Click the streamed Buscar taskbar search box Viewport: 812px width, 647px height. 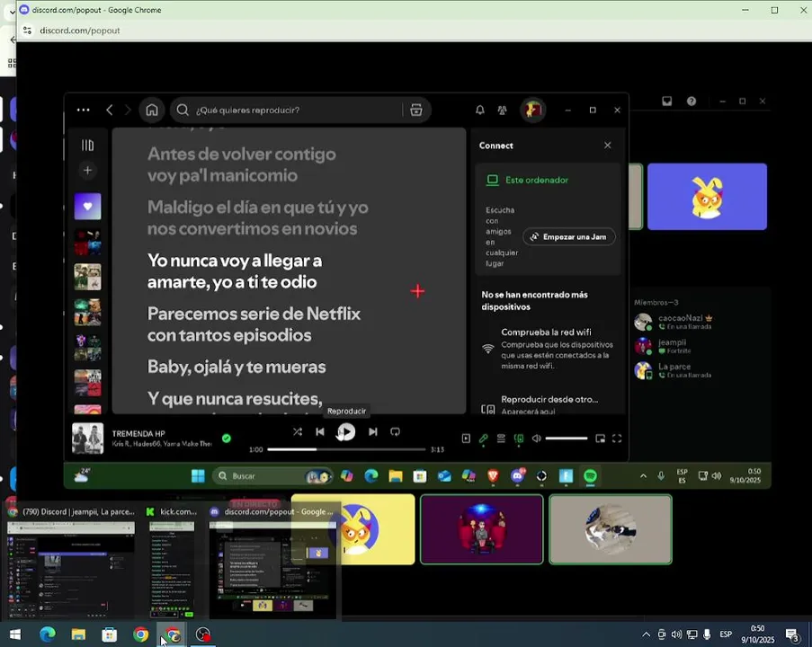point(272,475)
